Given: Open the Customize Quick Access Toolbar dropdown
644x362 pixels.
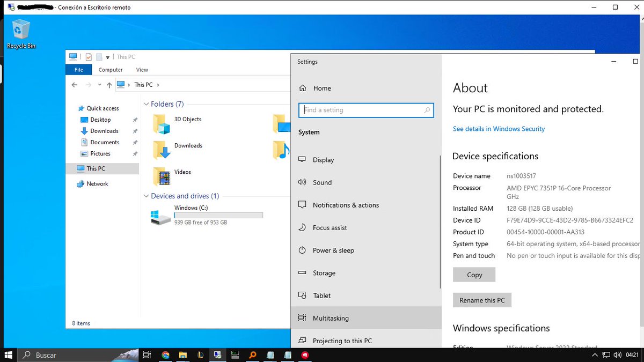Looking at the screenshot, I should pos(107,57).
